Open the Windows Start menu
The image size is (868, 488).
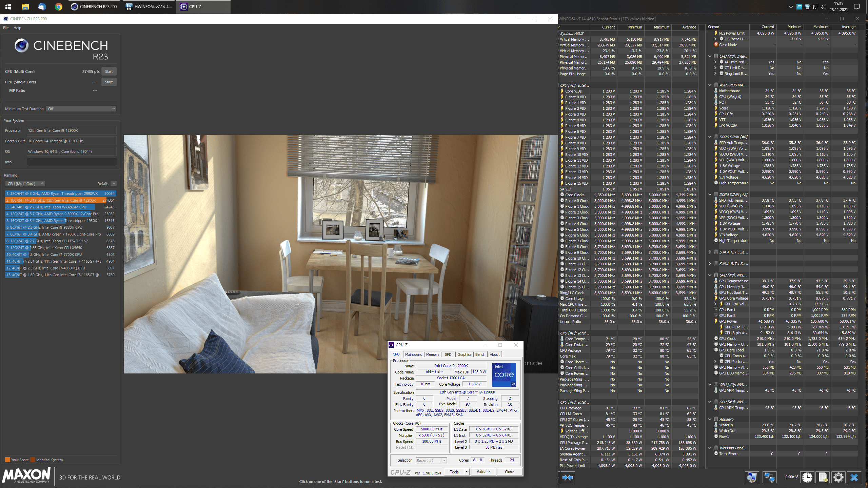(8, 6)
